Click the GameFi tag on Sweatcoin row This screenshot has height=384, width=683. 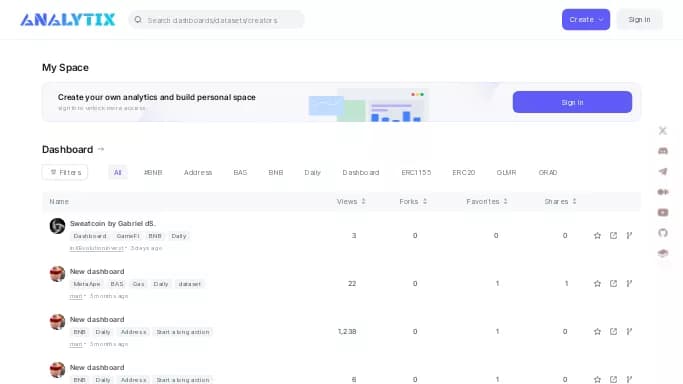coord(128,236)
